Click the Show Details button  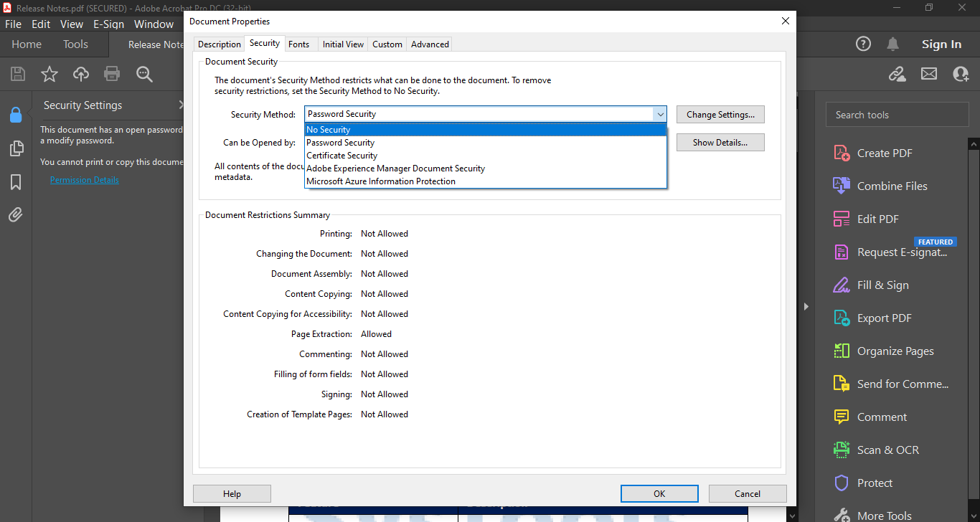click(720, 143)
